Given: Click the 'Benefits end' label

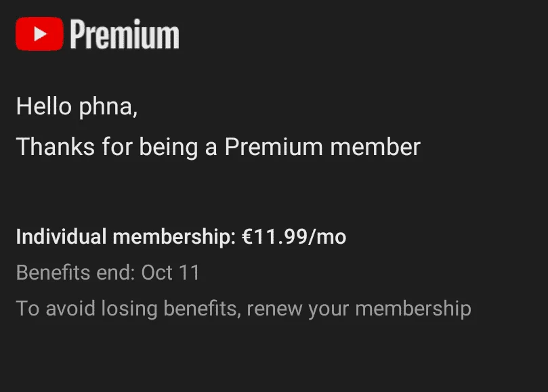Looking at the screenshot, I should pos(75,272).
